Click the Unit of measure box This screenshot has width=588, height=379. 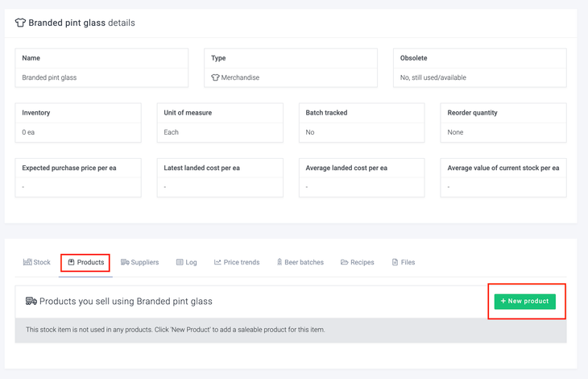(220, 123)
